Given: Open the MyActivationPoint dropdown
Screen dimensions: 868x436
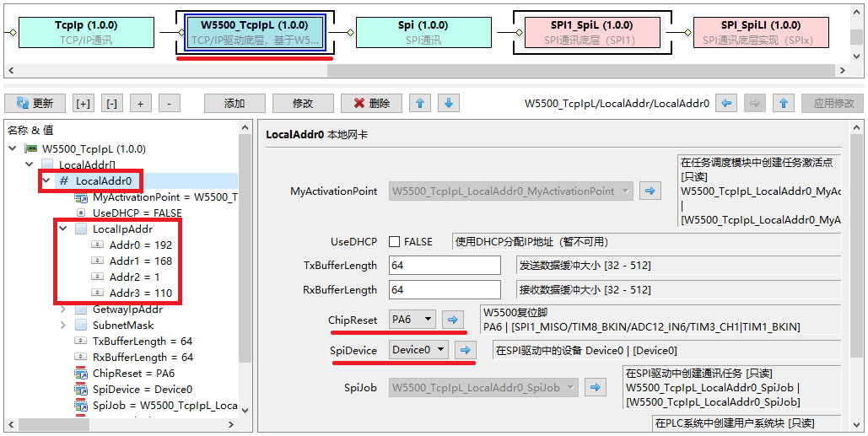Looking at the screenshot, I should (x=510, y=191).
